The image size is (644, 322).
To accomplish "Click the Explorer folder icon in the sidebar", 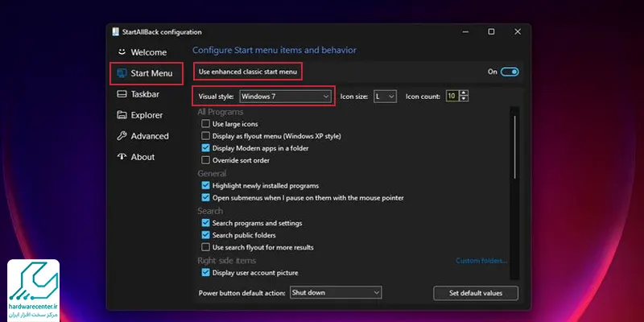I will coord(122,115).
